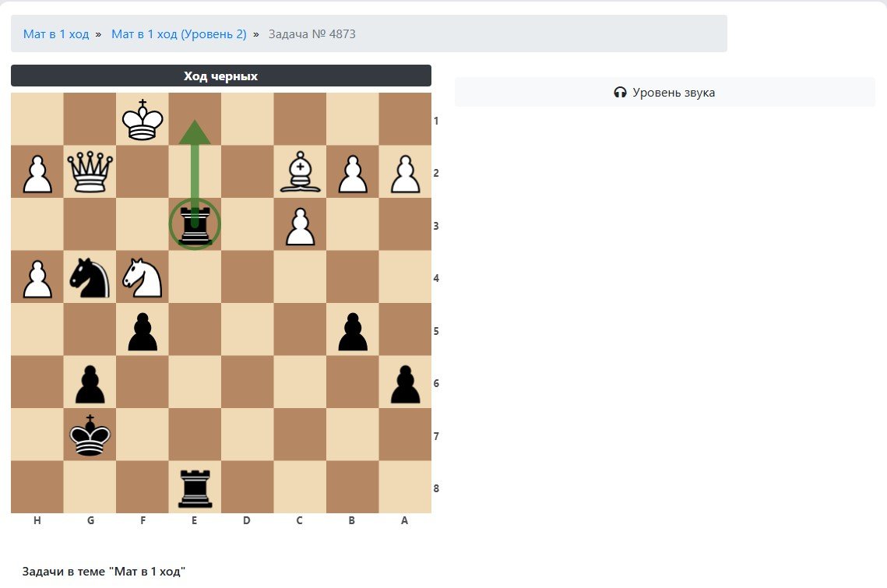Select the black rook on e8
Image resolution: width=887 pixels, height=588 pixels.
pyautogui.click(x=195, y=488)
